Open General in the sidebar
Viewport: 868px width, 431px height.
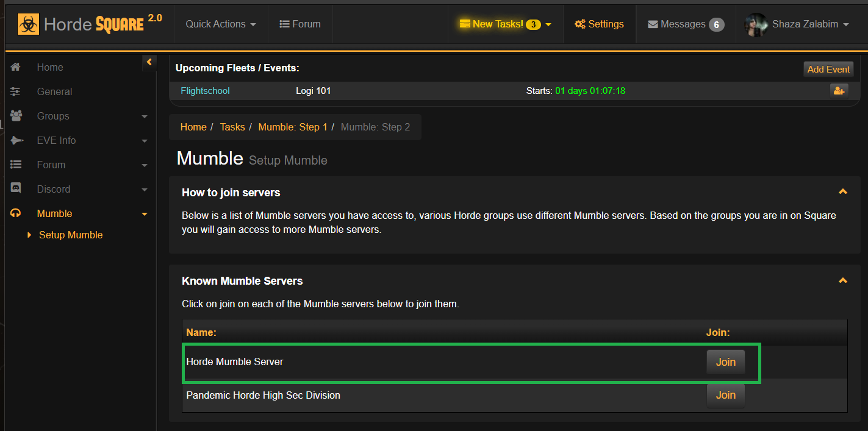(54, 91)
